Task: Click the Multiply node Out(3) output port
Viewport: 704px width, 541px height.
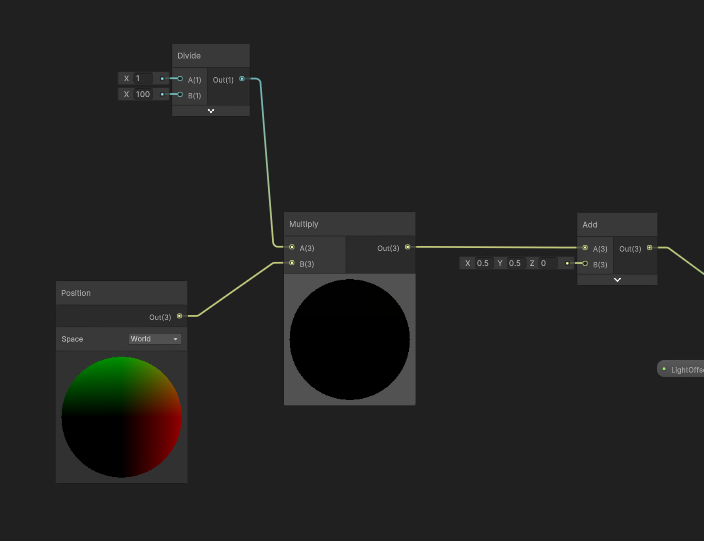Action: (408, 247)
